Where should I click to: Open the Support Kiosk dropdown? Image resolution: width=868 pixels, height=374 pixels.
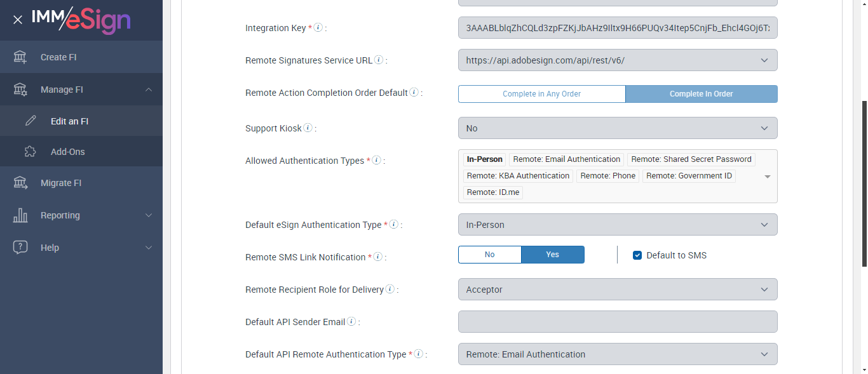click(617, 128)
